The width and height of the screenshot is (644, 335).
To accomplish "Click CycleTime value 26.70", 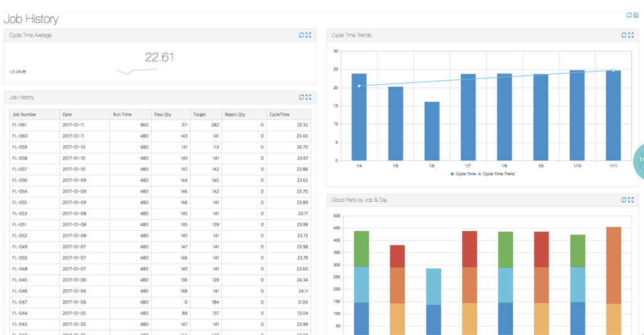I will [303, 147].
